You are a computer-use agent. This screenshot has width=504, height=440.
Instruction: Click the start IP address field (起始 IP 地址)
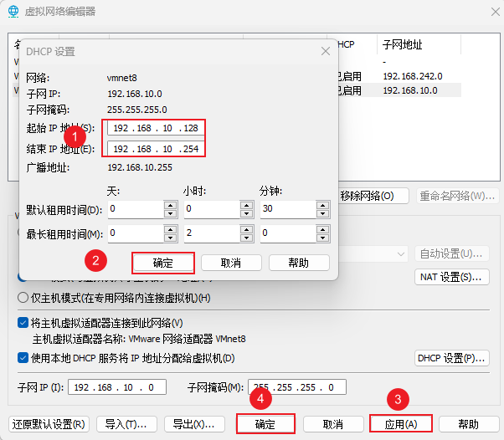coord(155,128)
